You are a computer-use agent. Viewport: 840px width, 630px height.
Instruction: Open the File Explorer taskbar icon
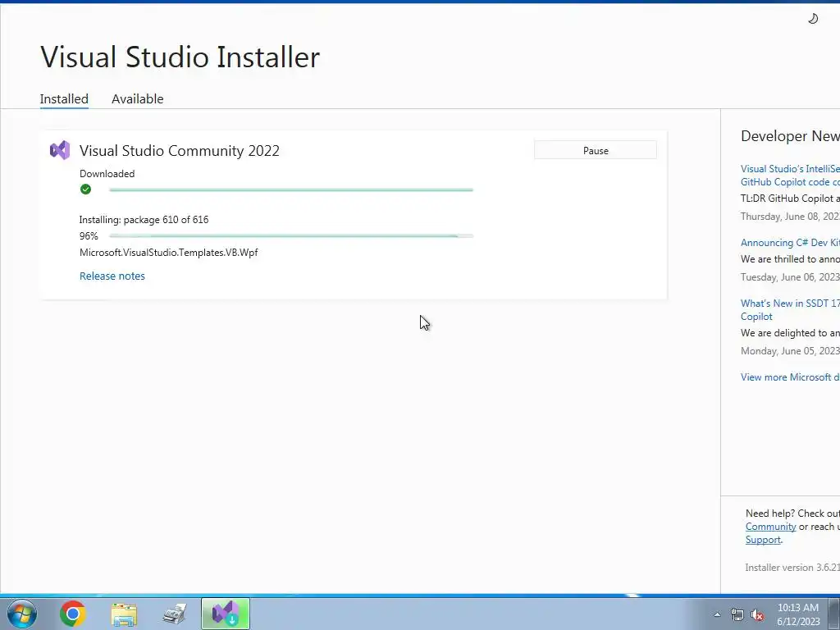pyautogui.click(x=124, y=614)
